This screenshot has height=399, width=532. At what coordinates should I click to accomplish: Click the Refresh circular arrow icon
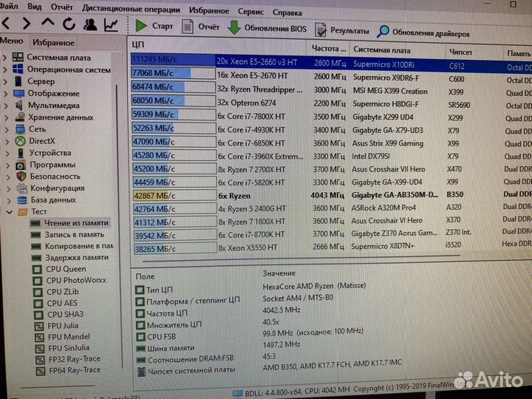pyautogui.click(x=69, y=26)
